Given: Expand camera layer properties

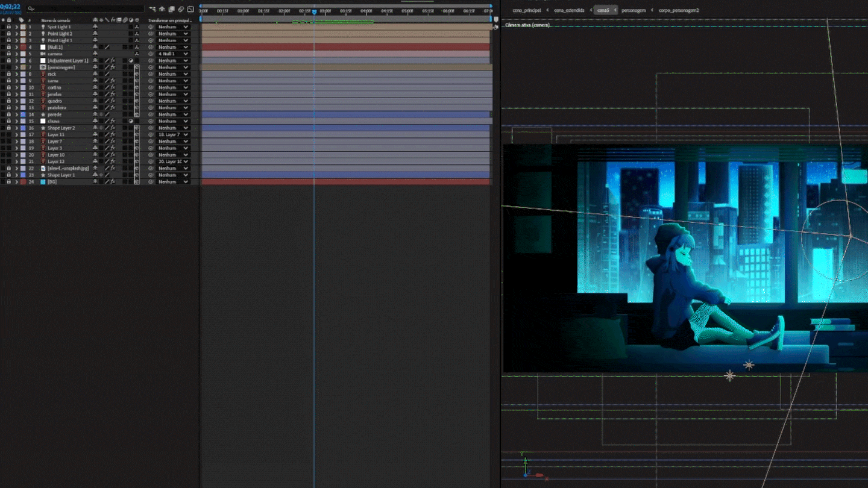Looking at the screenshot, I should [x=16, y=54].
